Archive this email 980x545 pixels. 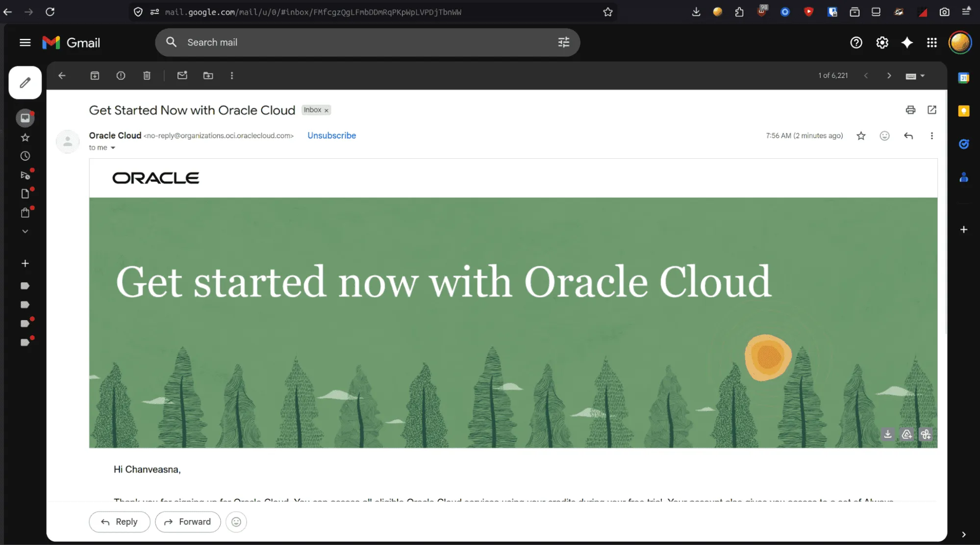click(95, 75)
